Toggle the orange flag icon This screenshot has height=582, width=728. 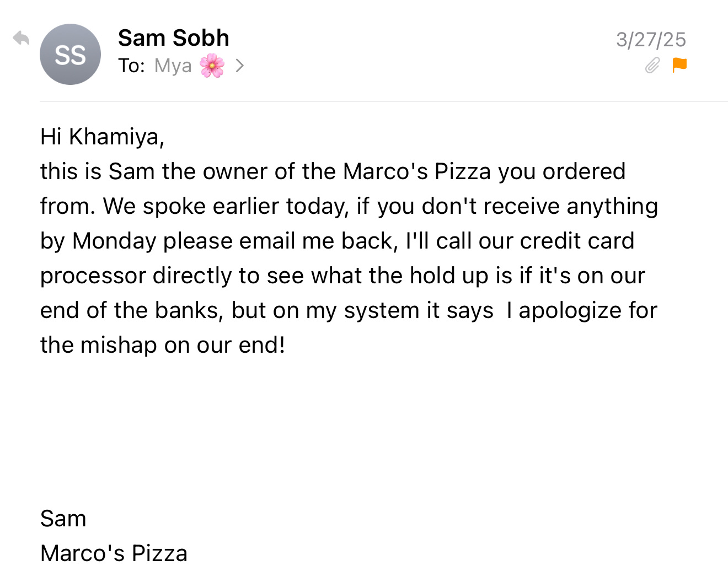(679, 65)
